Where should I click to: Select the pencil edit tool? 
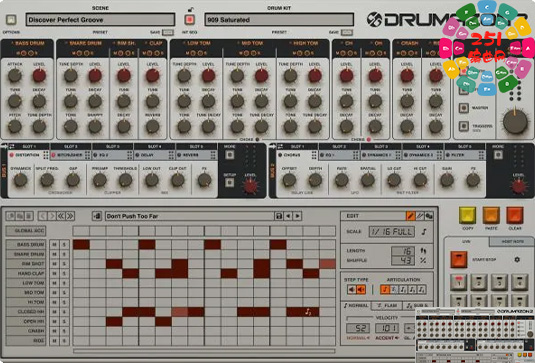pos(410,216)
